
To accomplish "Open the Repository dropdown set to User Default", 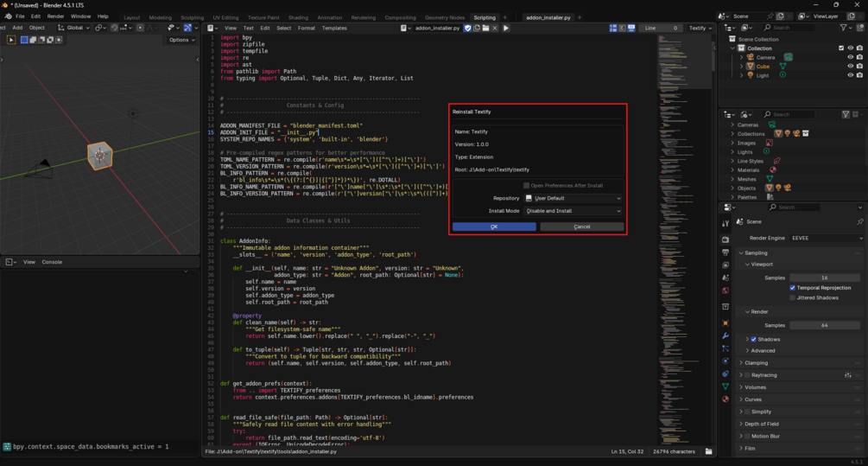I will [x=573, y=198].
